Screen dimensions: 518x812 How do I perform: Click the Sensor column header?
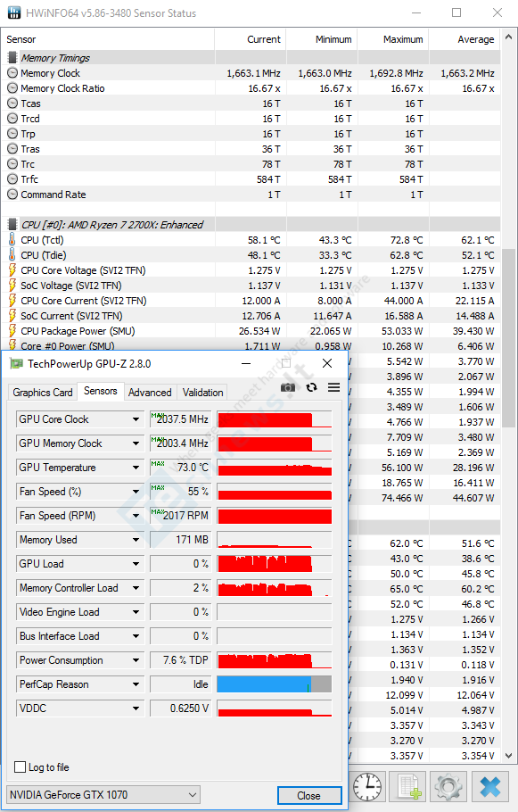108,39
